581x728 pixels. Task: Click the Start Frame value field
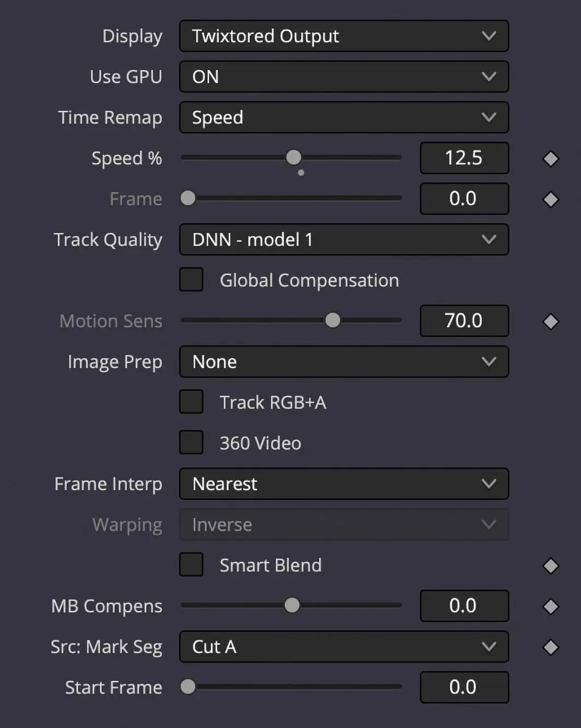[464, 688]
